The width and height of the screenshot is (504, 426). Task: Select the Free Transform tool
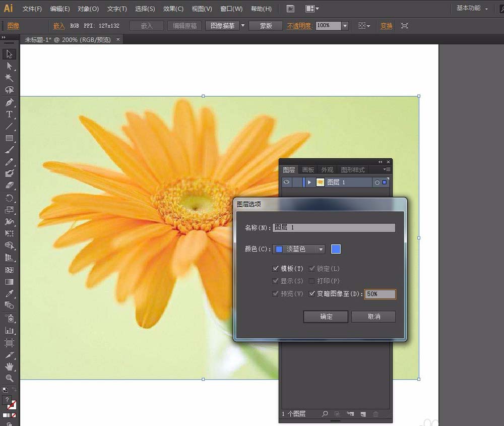click(9, 233)
